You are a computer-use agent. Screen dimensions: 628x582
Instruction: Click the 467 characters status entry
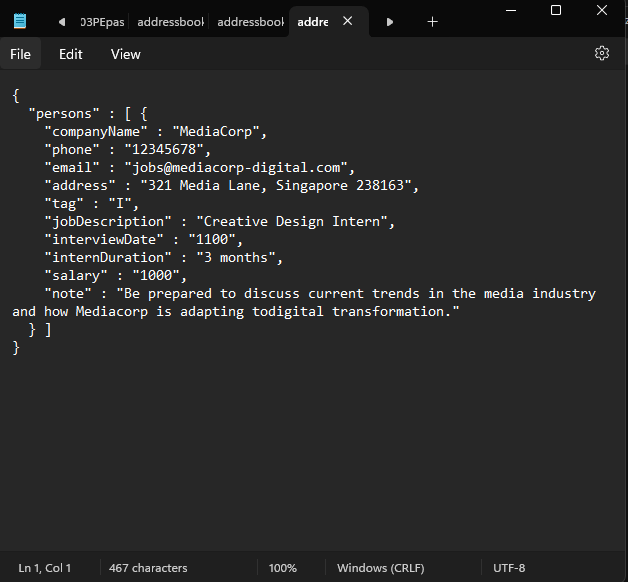pyautogui.click(x=148, y=568)
